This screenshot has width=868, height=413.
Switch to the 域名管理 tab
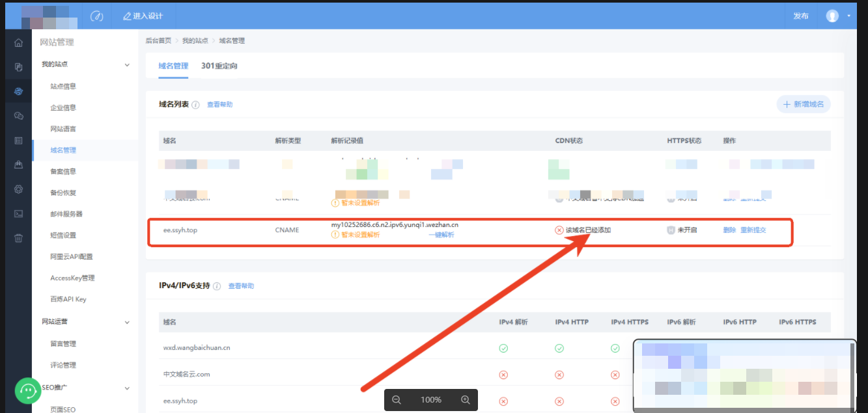[173, 66]
